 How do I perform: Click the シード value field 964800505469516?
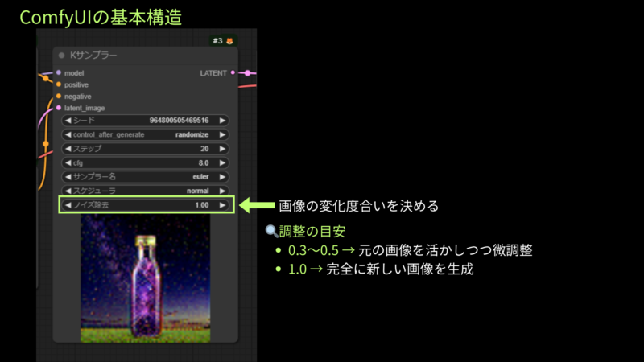179,121
